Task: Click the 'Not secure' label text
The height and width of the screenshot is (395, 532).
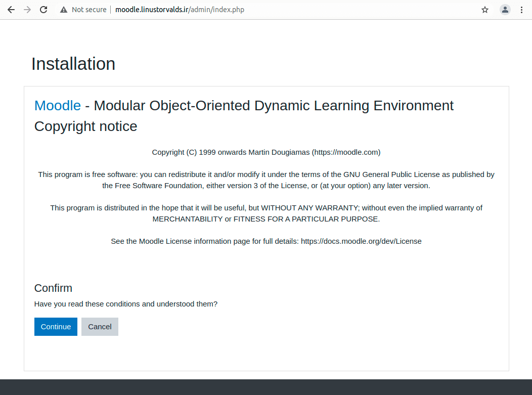Action: (x=89, y=10)
